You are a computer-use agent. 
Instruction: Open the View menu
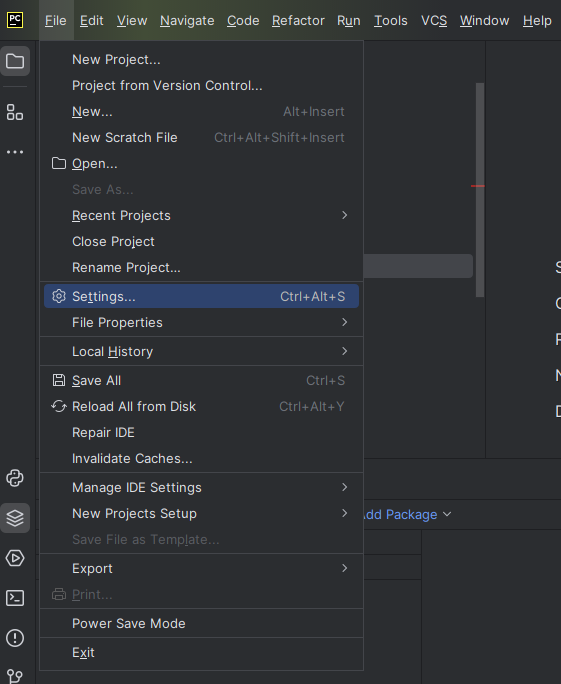[x=132, y=21]
